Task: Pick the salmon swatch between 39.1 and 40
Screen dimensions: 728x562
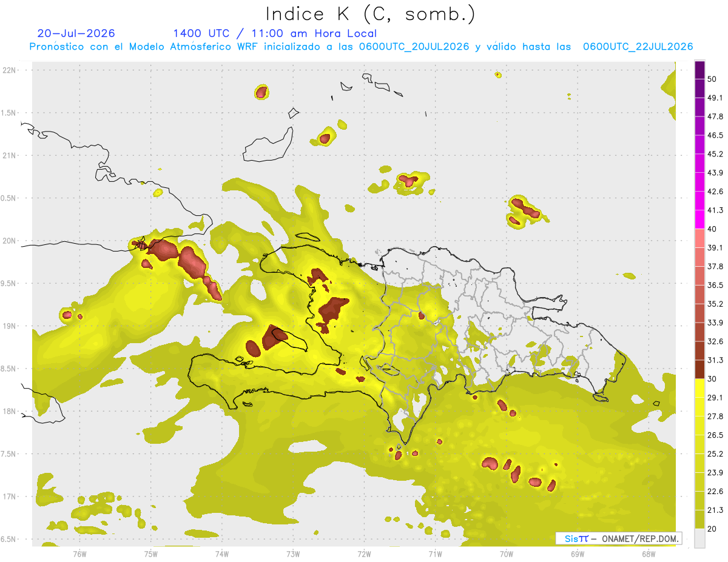Action: click(699, 238)
